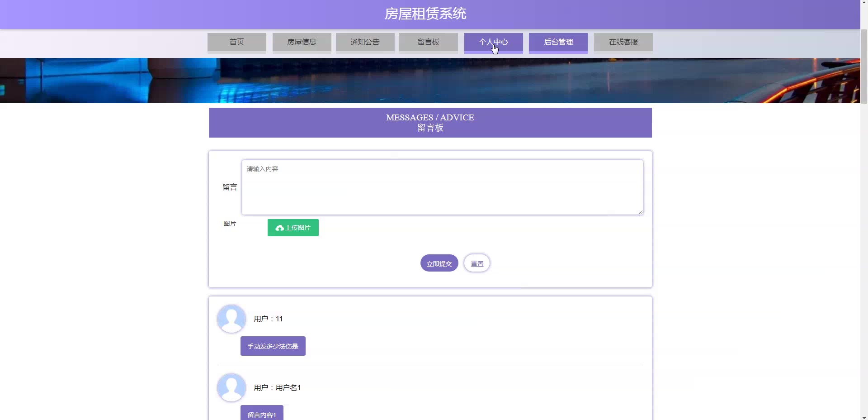868x420 pixels.
Task: Click the 留言 message text area
Action: 443,187
